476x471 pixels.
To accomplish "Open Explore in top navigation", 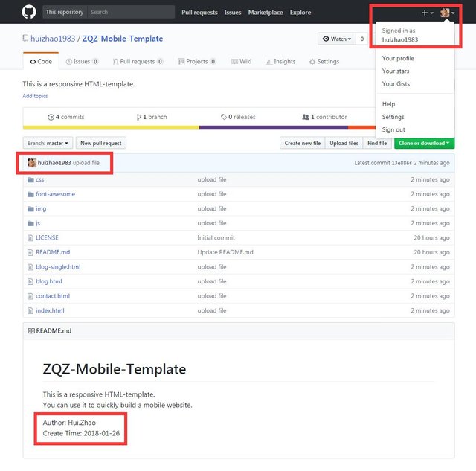I will pos(300,13).
